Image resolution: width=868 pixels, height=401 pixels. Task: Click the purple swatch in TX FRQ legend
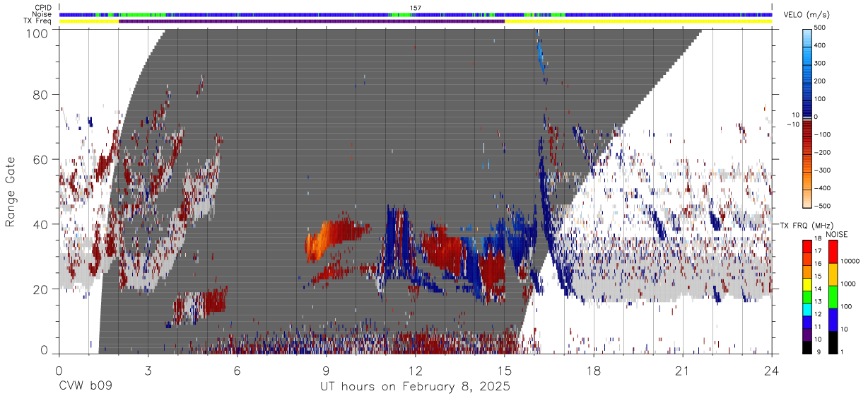coord(807,335)
